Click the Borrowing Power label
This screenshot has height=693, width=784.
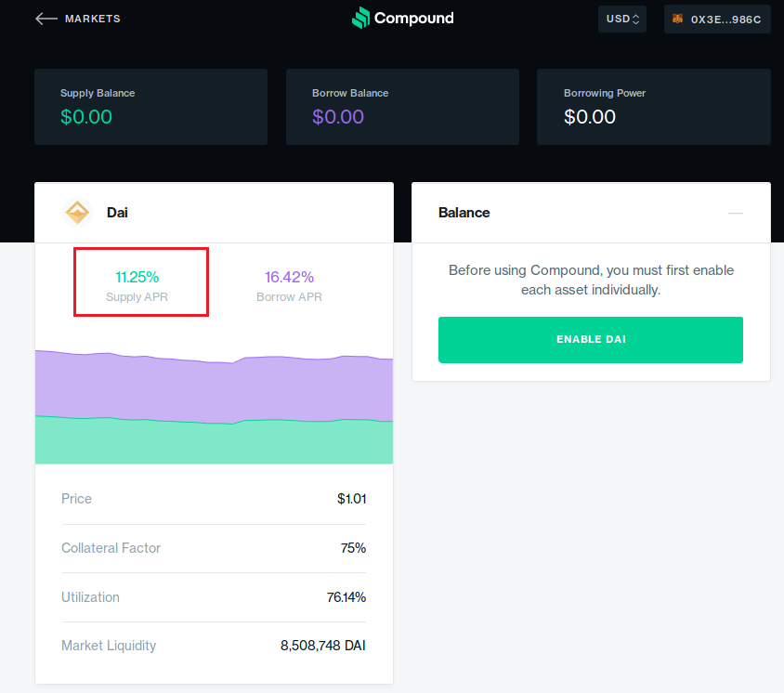605,93
